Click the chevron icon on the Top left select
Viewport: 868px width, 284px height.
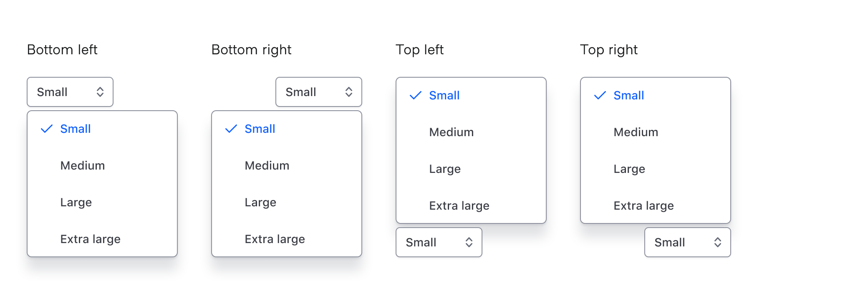pos(468,242)
